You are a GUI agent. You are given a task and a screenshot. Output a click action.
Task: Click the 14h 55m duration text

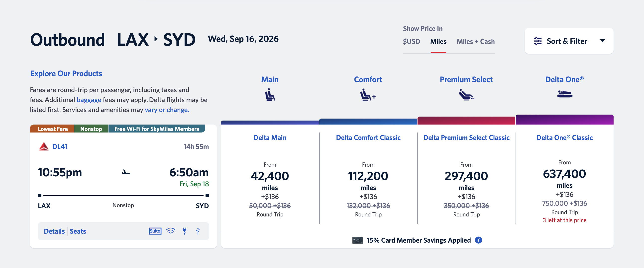pos(196,147)
